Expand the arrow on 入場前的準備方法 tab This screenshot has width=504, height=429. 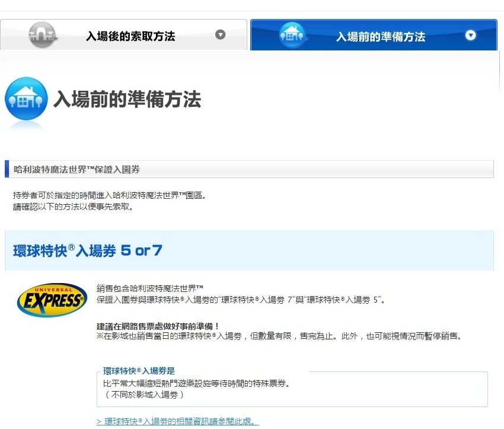tap(471, 35)
